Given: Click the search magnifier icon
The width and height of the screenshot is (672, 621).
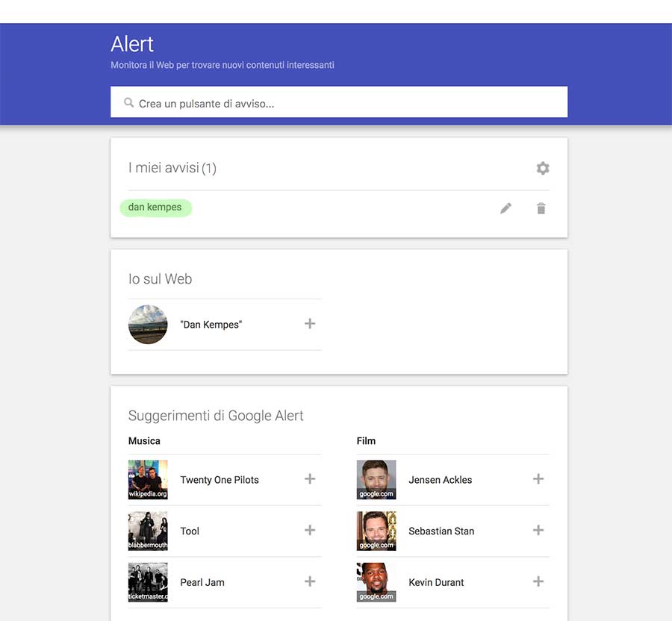Looking at the screenshot, I should [128, 103].
